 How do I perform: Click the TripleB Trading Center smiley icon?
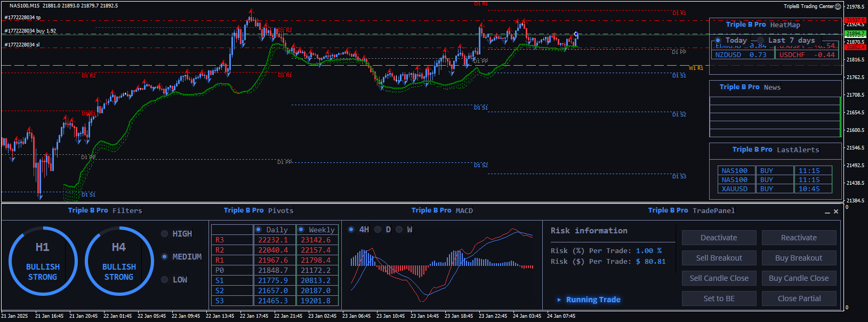838,6
